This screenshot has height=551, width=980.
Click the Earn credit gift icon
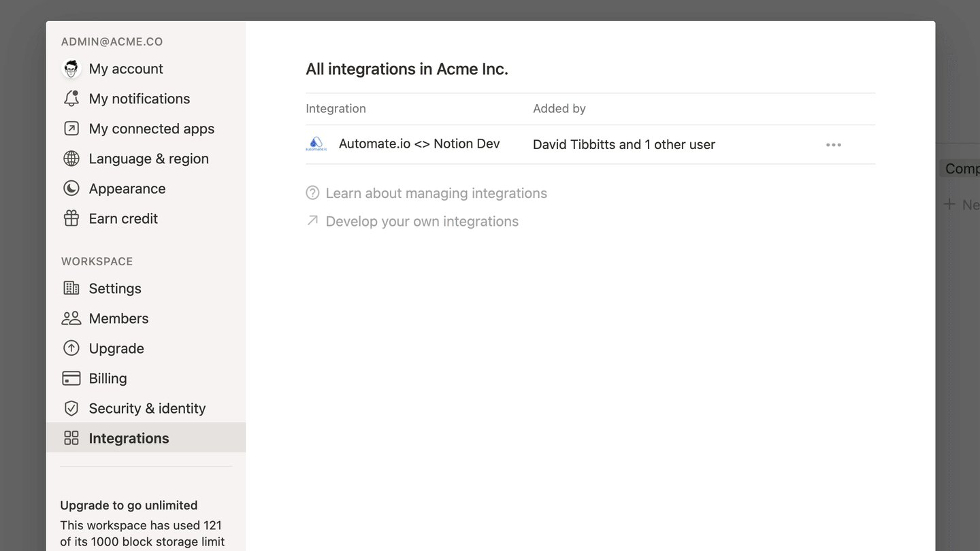click(71, 218)
